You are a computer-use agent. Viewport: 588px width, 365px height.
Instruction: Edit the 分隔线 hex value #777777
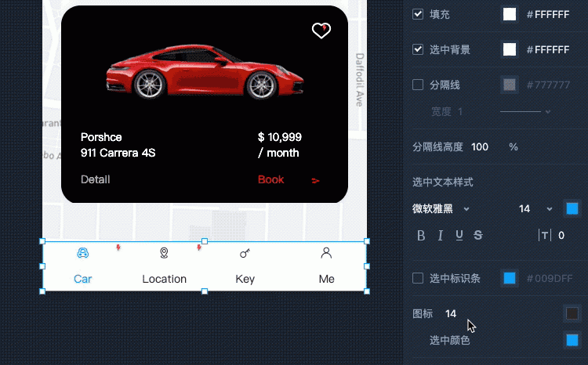coord(548,85)
